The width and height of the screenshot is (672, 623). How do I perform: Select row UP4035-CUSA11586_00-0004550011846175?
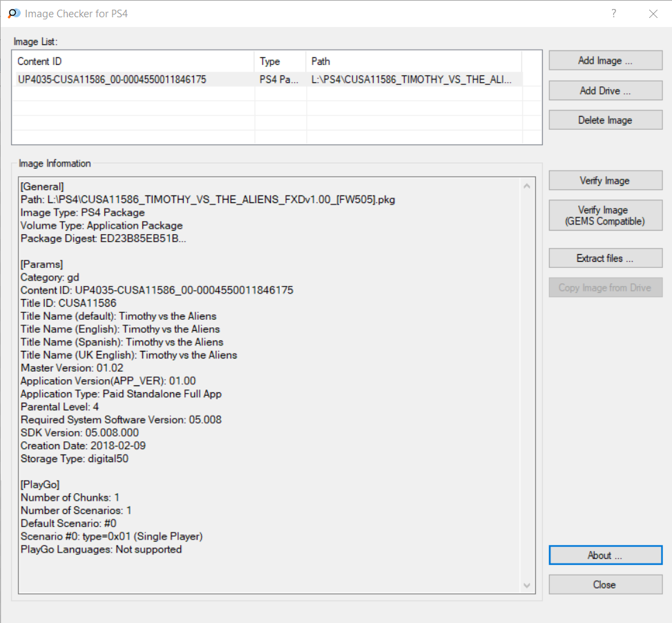[x=267, y=79]
